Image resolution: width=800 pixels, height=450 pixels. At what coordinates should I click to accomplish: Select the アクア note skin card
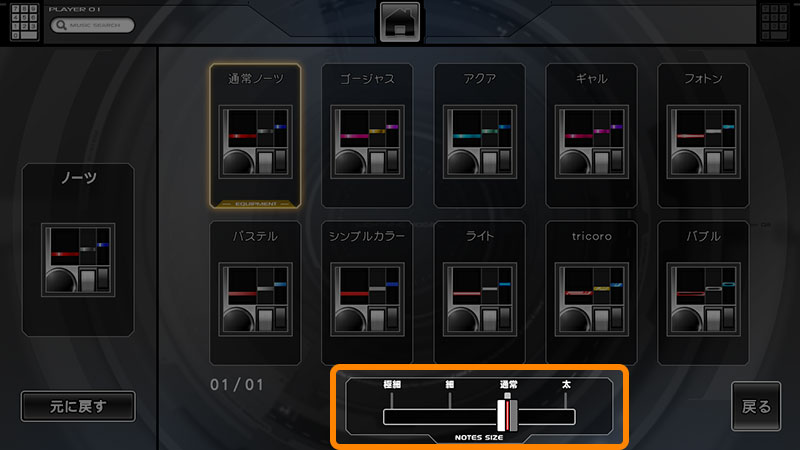(x=479, y=136)
